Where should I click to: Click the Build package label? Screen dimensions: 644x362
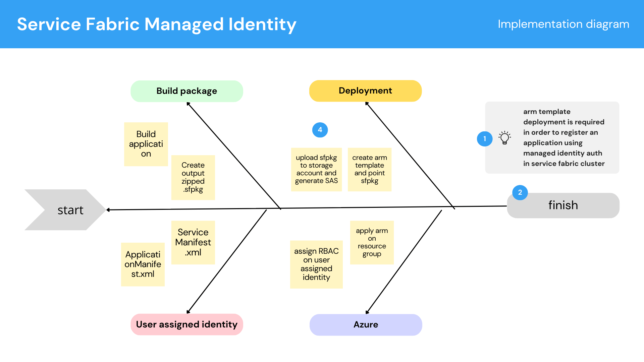pyautogui.click(x=187, y=91)
